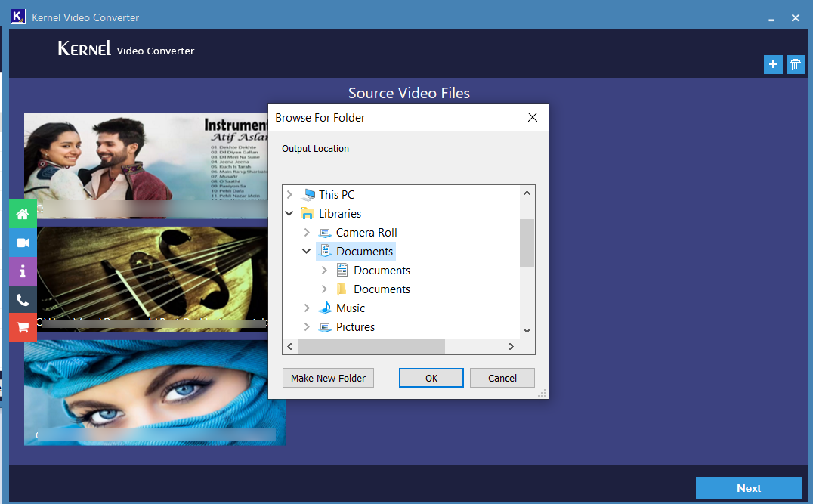Click the purple info sidebar icon

click(x=23, y=271)
